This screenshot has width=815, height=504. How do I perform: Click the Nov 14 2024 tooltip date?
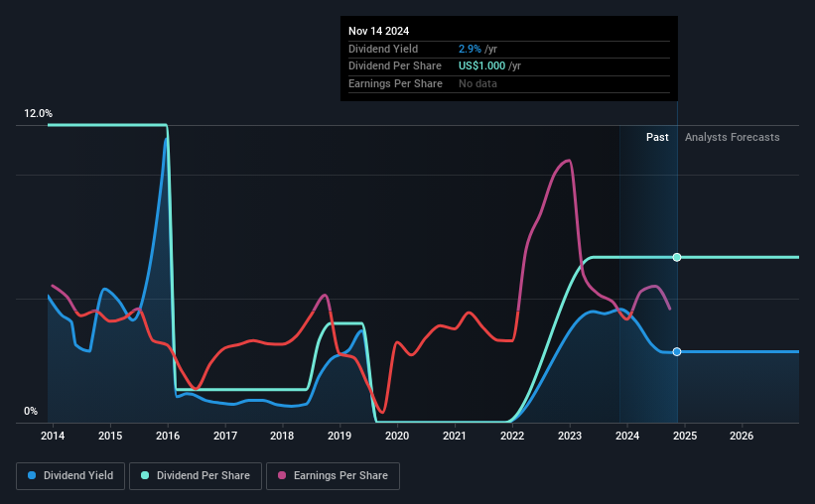[378, 31]
